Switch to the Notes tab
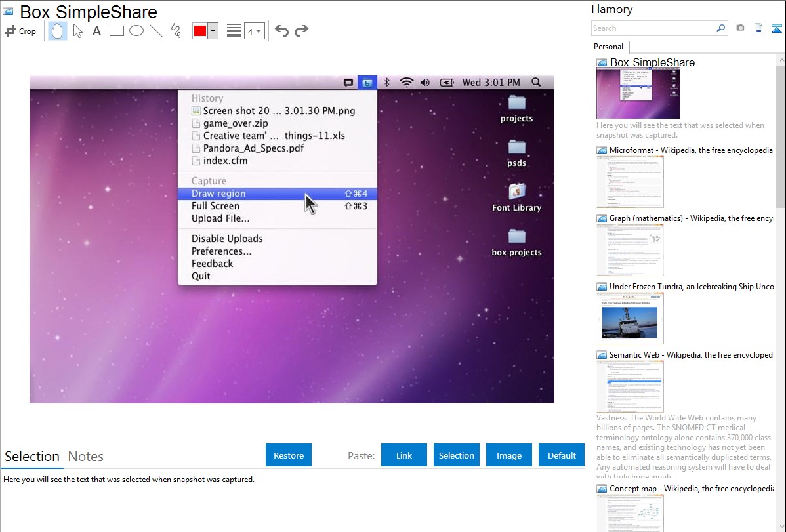This screenshot has width=786, height=532. pyautogui.click(x=86, y=457)
